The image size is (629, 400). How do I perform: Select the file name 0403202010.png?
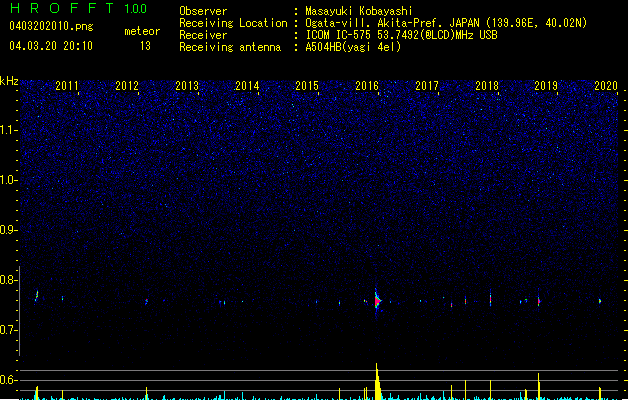tap(51, 27)
